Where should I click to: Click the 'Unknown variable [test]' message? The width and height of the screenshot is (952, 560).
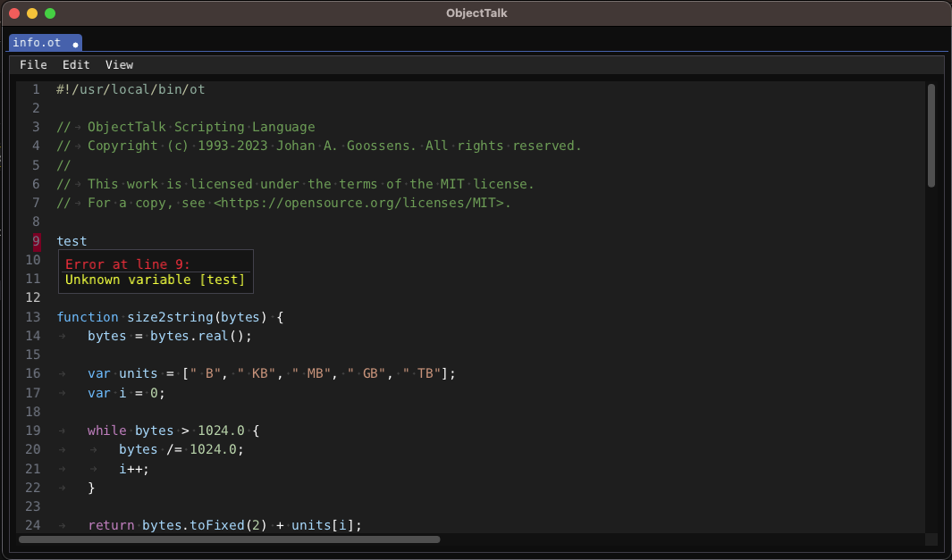155,280
